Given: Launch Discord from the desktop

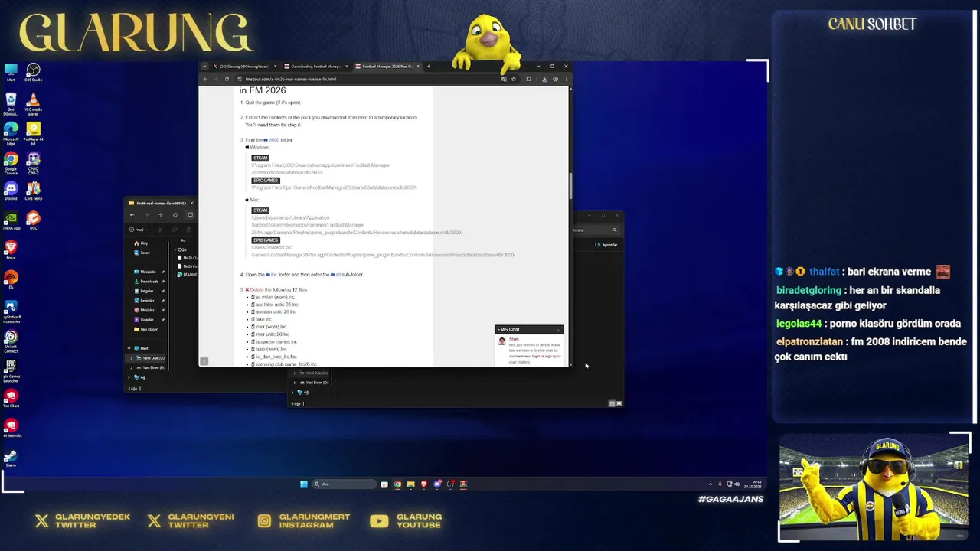Looking at the screenshot, I should (11, 191).
